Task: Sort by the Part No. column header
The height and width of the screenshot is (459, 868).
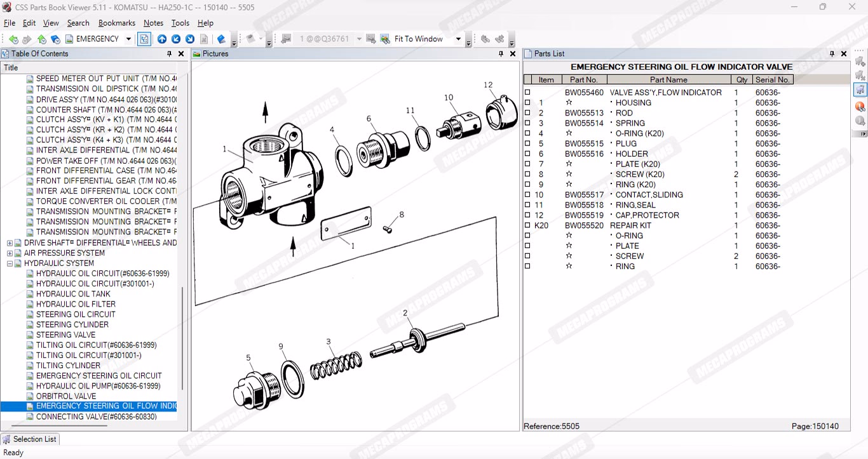Action: tap(584, 80)
